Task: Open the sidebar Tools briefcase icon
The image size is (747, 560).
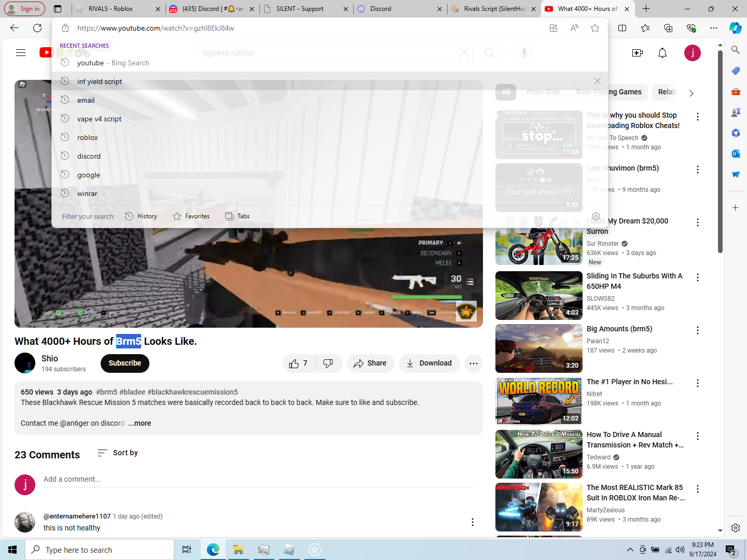Action: (x=736, y=91)
